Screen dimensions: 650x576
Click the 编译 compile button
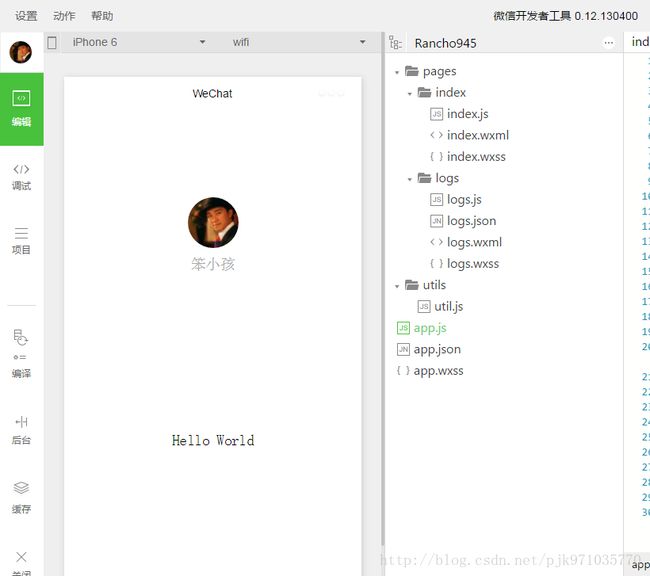coord(21,354)
